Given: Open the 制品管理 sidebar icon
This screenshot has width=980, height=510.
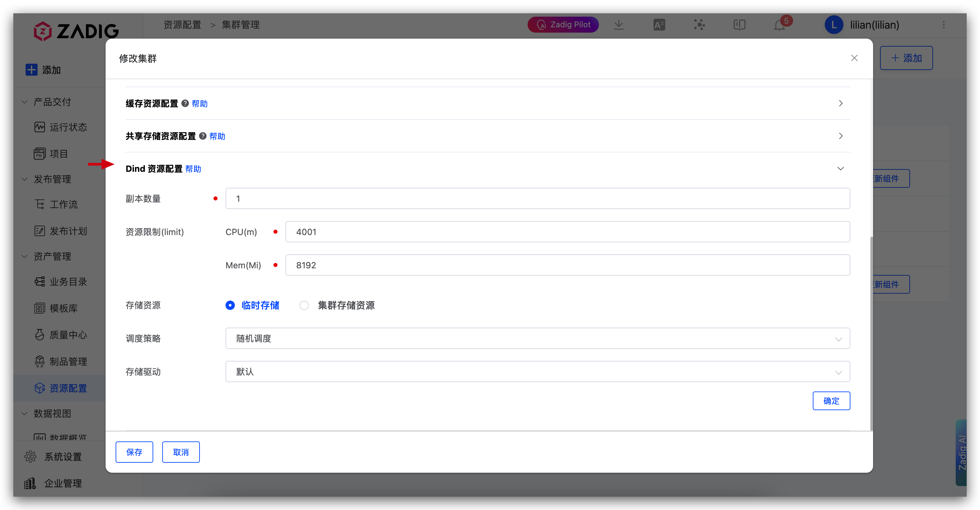Looking at the screenshot, I should [40, 361].
